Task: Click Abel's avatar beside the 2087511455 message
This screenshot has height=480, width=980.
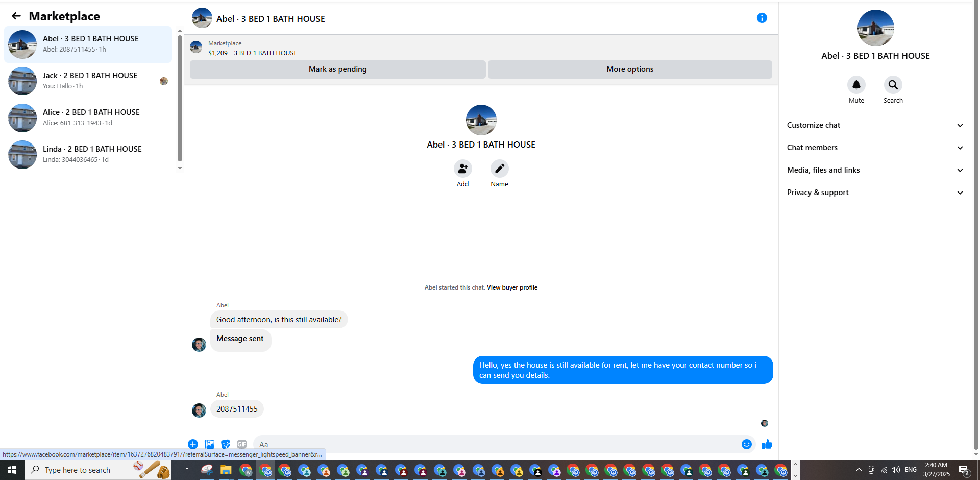Action: [x=199, y=410]
